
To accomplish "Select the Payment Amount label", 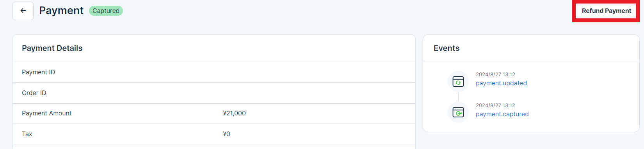I will click(46, 113).
